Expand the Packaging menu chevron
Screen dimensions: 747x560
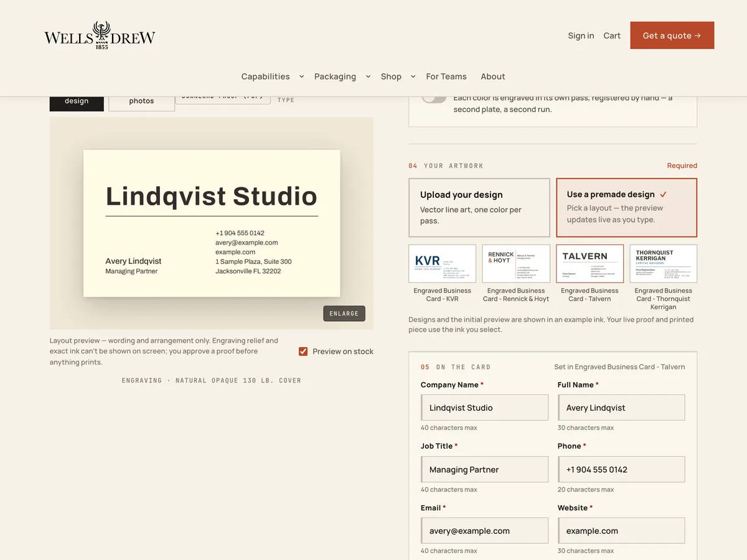point(368,77)
